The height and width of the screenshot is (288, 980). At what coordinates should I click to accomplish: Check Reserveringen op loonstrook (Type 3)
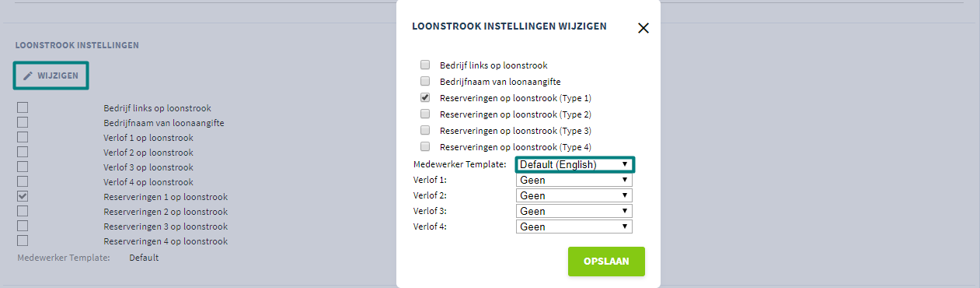click(425, 130)
